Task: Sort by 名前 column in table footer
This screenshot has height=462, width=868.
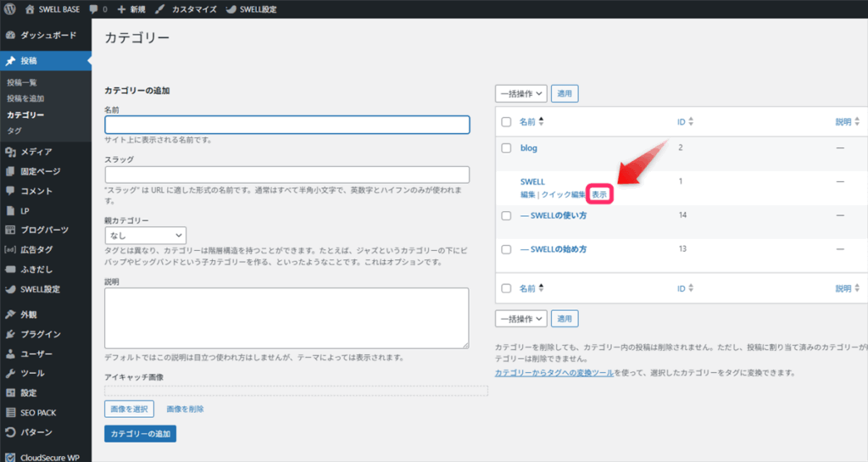Action: 531,288
